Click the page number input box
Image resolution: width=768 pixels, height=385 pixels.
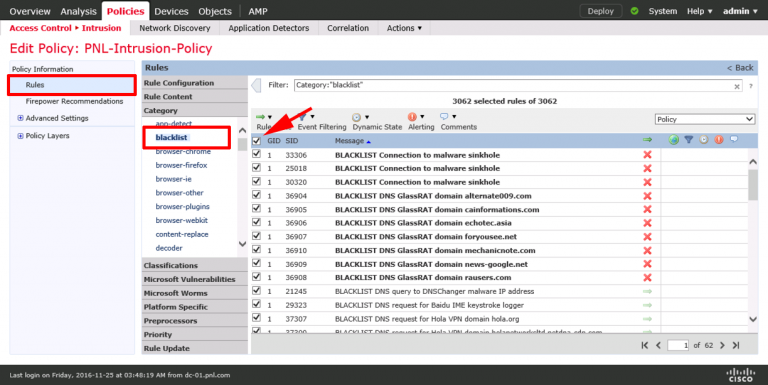point(678,345)
